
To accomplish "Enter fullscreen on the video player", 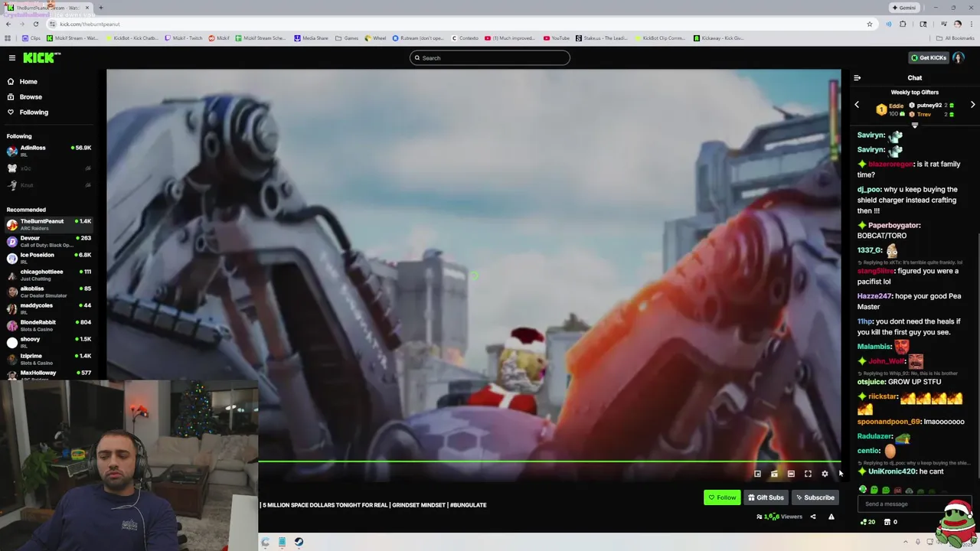I will pyautogui.click(x=808, y=474).
